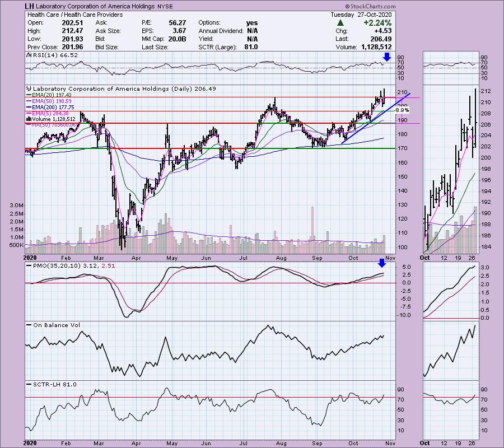The image size is (504, 448).
Task: Select the 500K volume axis label
Action: point(16,245)
